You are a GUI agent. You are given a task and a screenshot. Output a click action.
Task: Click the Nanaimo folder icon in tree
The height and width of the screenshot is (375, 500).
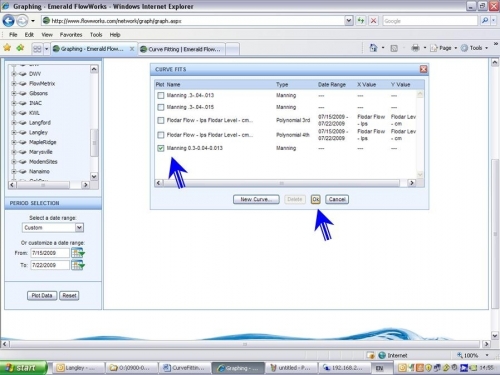tap(23, 171)
